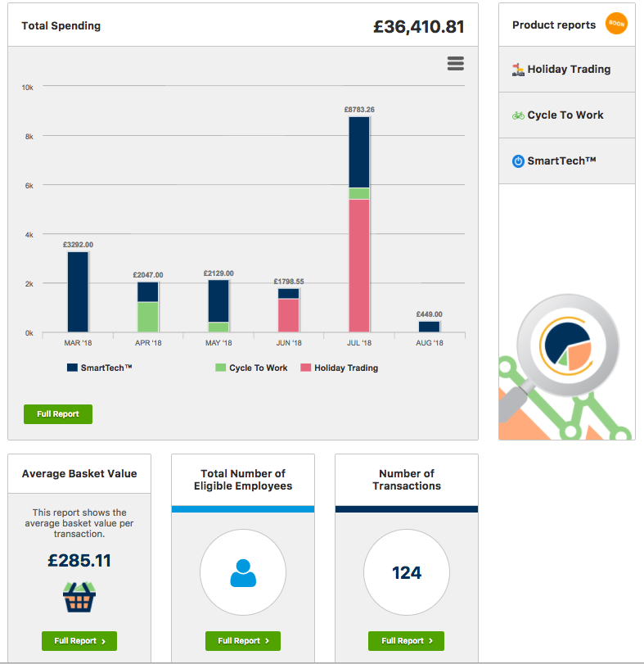Click the blue employee person icon
Screen dimensions: 644x664
[243, 572]
